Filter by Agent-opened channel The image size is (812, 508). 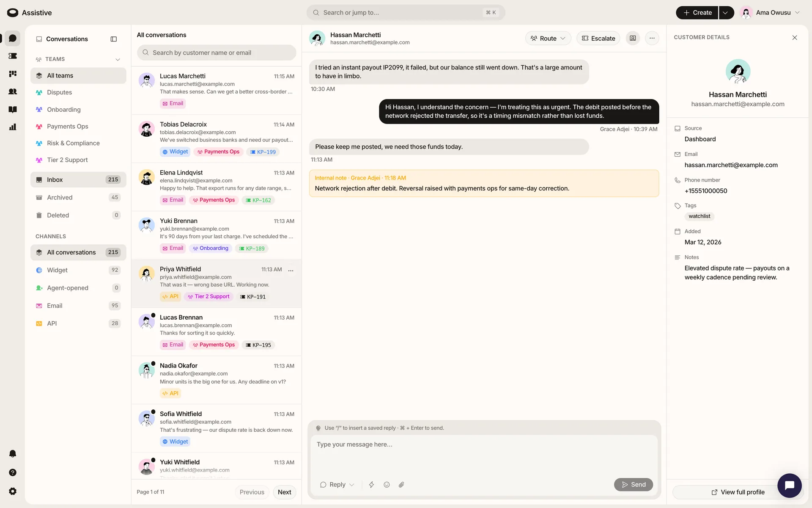pyautogui.click(x=78, y=288)
